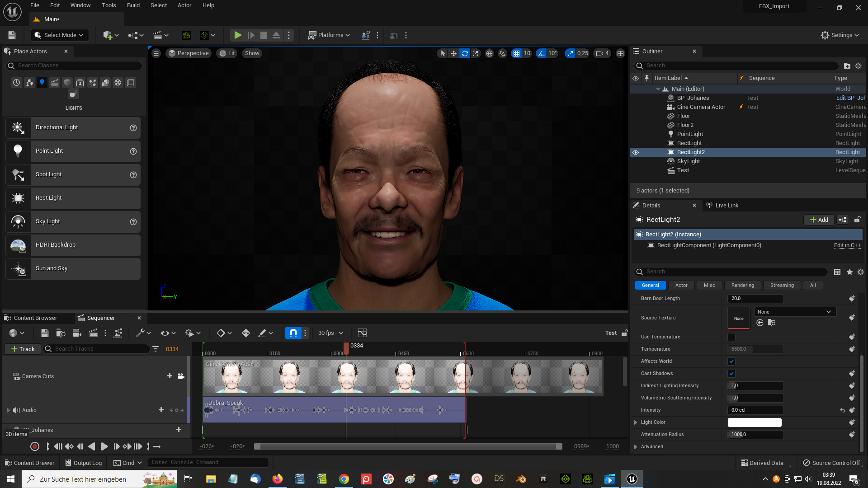Open the Directional Light help icon
The width and height of the screenshot is (868, 488).
pyautogui.click(x=133, y=128)
